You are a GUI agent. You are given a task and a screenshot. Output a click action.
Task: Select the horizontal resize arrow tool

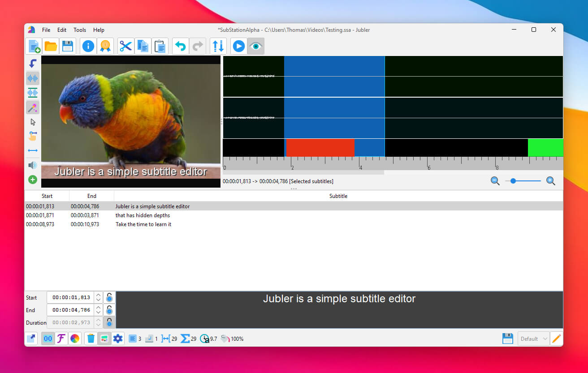click(x=33, y=150)
